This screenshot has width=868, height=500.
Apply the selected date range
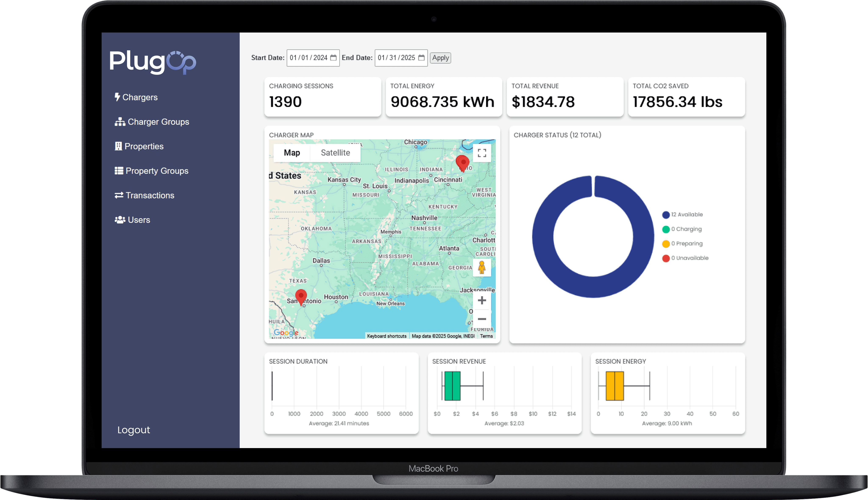(440, 58)
